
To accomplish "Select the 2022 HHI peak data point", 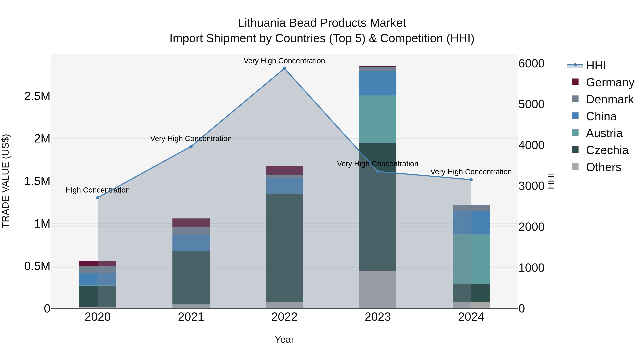I will 284,68.
